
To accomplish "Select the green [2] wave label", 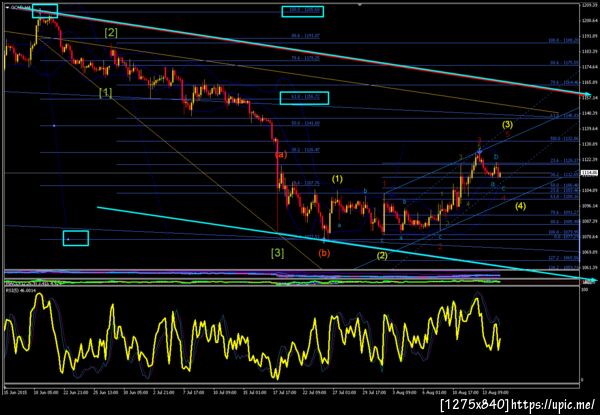I will point(111,33).
